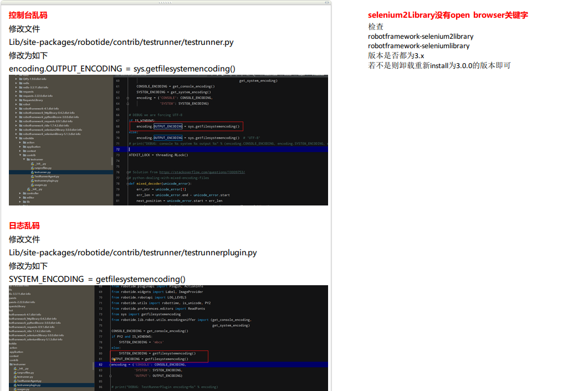Click TestRunnerAgent.py icon in second code screenshot
The width and height of the screenshot is (588, 391).
pos(16,381)
